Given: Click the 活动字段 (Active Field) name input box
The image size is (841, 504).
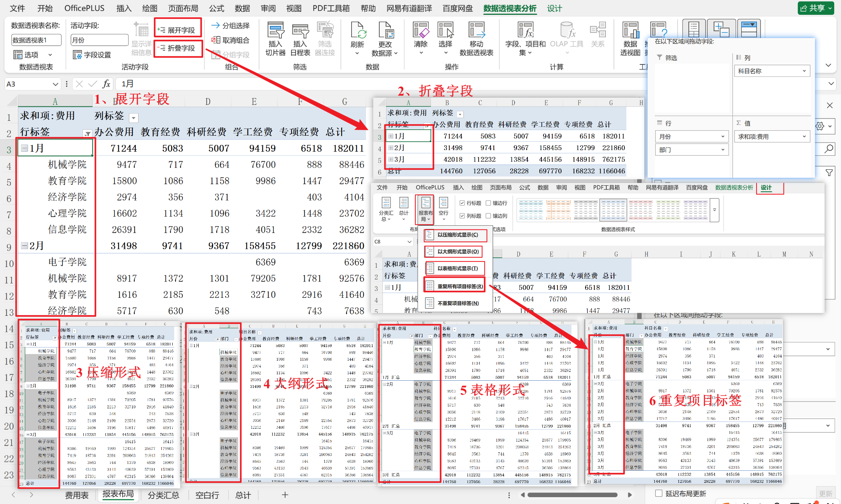Looking at the screenshot, I should coord(99,40).
